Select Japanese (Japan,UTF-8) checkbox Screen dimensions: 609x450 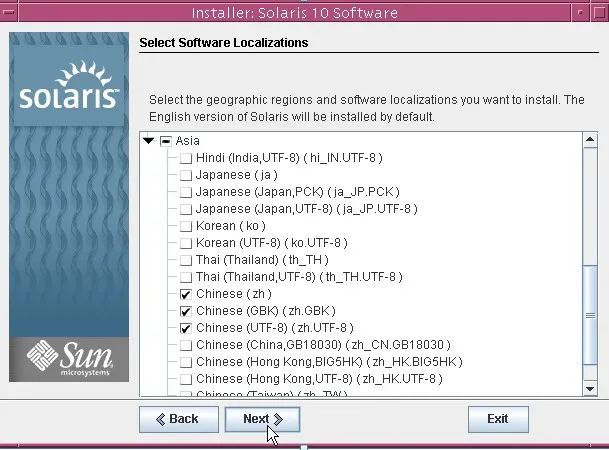pos(186,209)
